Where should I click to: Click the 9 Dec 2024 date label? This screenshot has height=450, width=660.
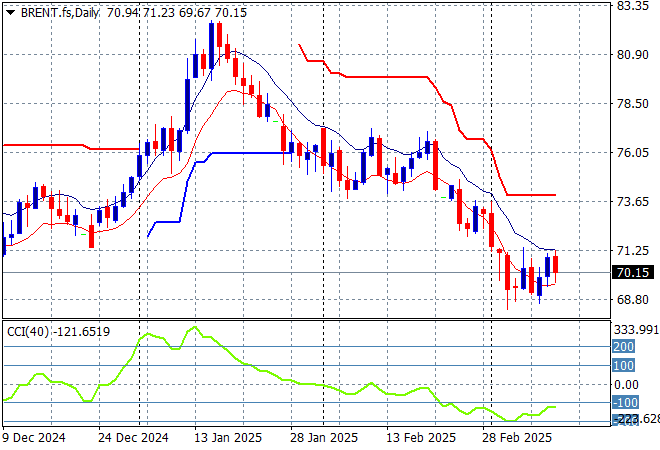click(34, 438)
